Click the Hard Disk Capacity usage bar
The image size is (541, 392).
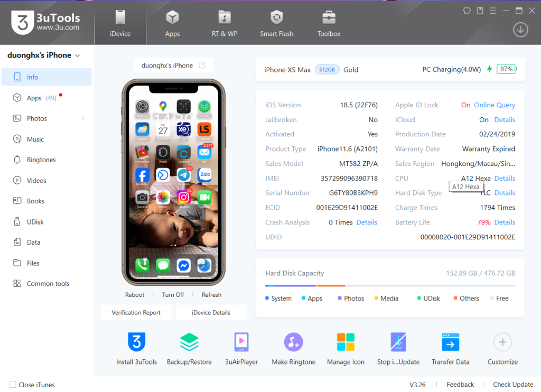pos(390,286)
